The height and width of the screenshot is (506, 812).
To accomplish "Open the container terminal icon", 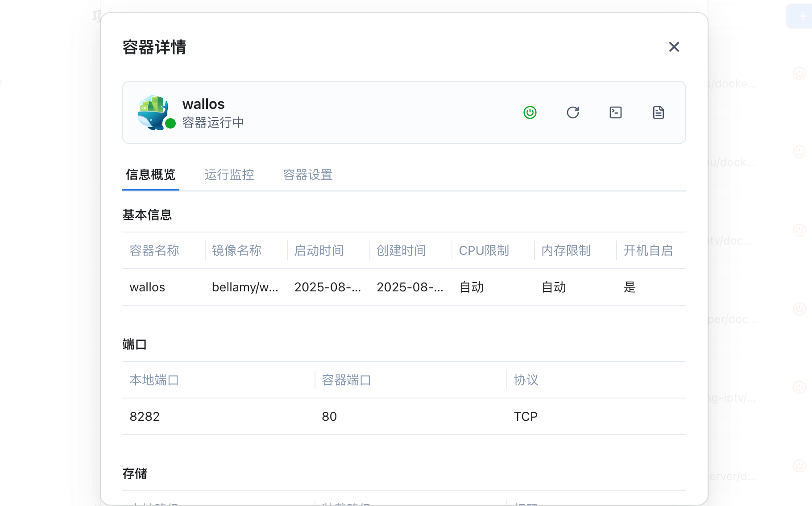I will point(615,112).
